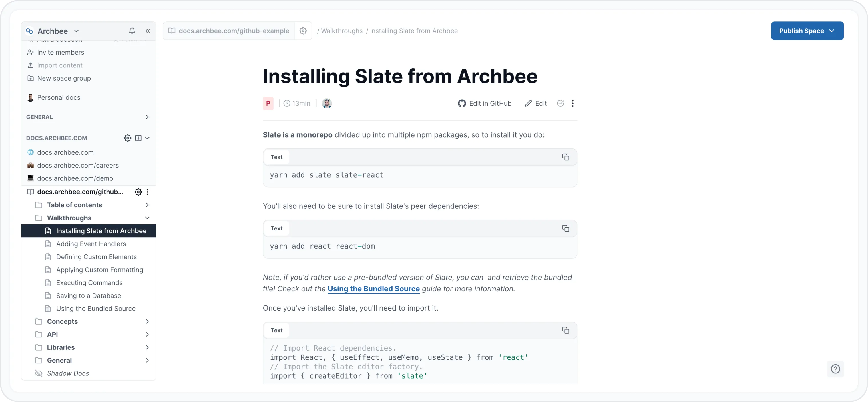Click the Edit pencil button
This screenshot has width=868, height=402.
coord(536,103)
